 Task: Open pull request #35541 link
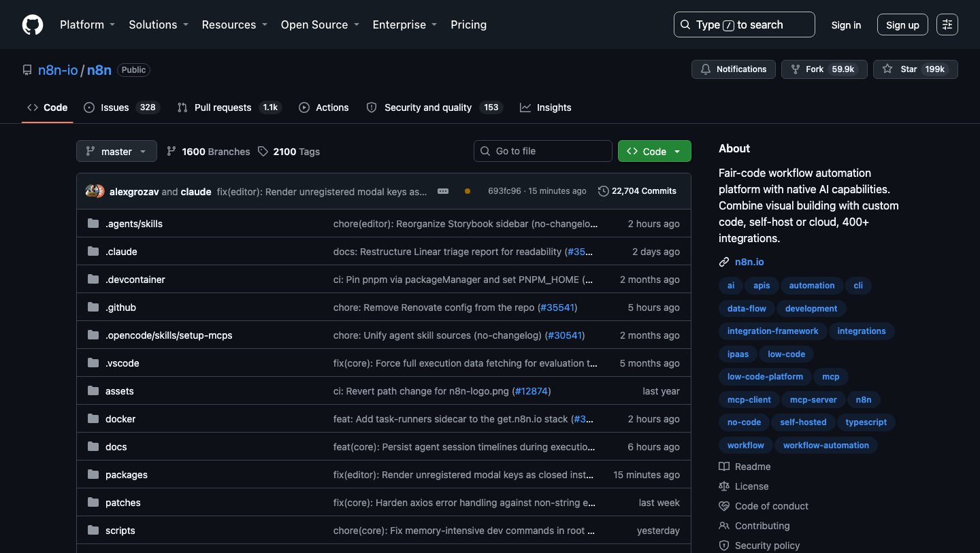click(557, 307)
